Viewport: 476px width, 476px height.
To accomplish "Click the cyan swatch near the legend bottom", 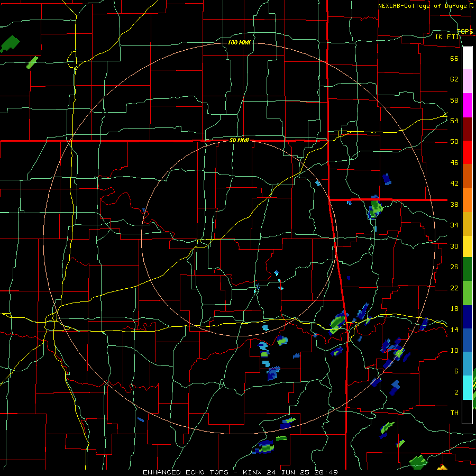I will [467, 388].
